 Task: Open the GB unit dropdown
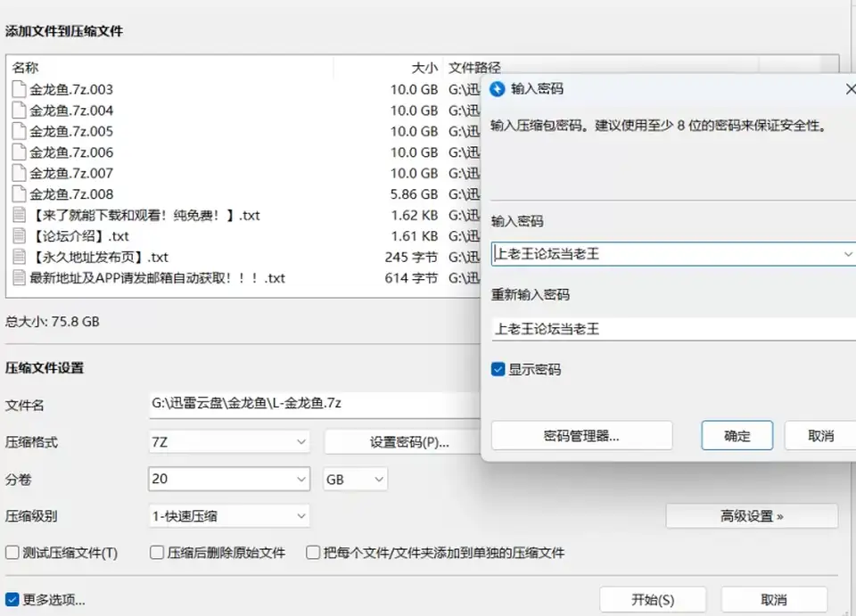(356, 479)
